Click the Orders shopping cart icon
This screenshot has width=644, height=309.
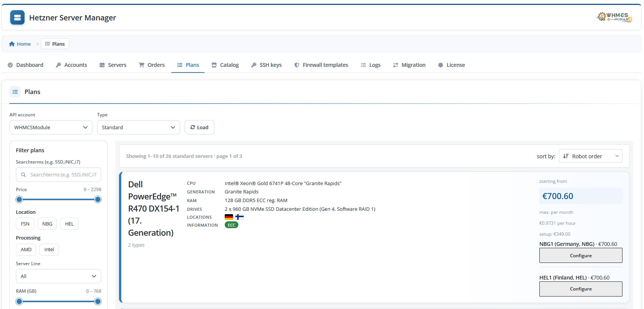[142, 65]
